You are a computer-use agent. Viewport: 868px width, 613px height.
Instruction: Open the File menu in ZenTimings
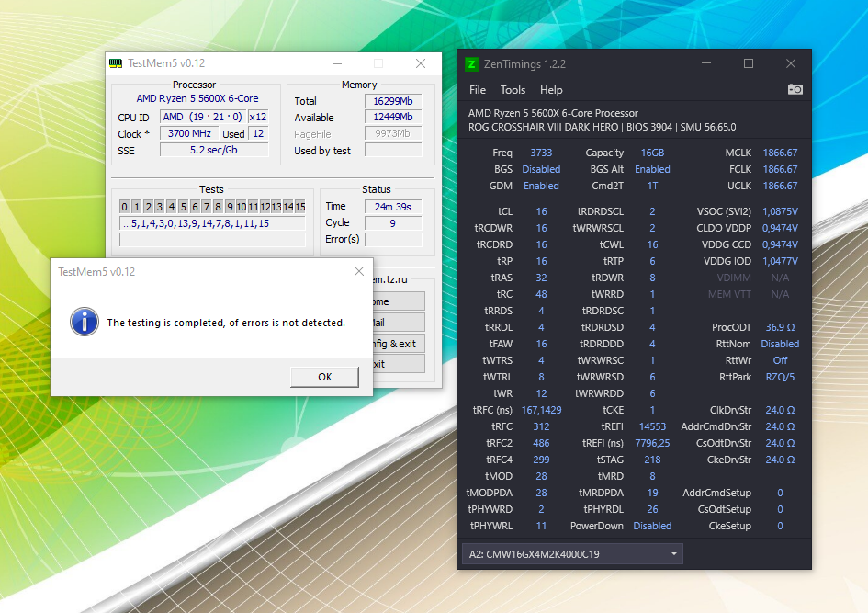pyautogui.click(x=478, y=90)
